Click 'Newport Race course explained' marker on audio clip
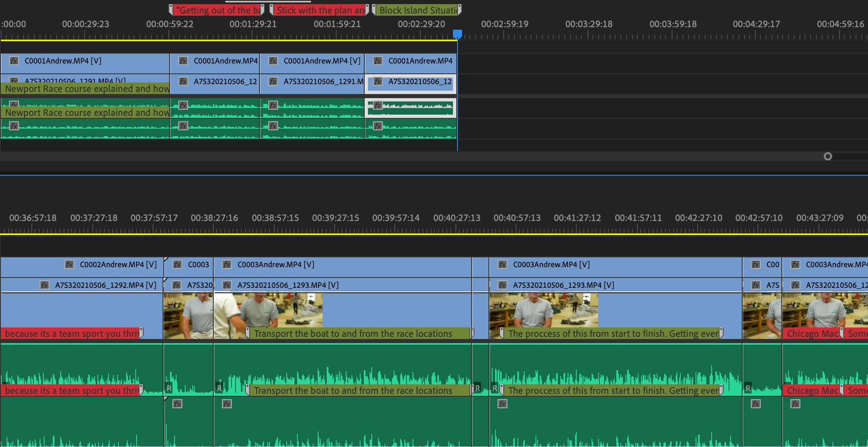 click(85, 113)
